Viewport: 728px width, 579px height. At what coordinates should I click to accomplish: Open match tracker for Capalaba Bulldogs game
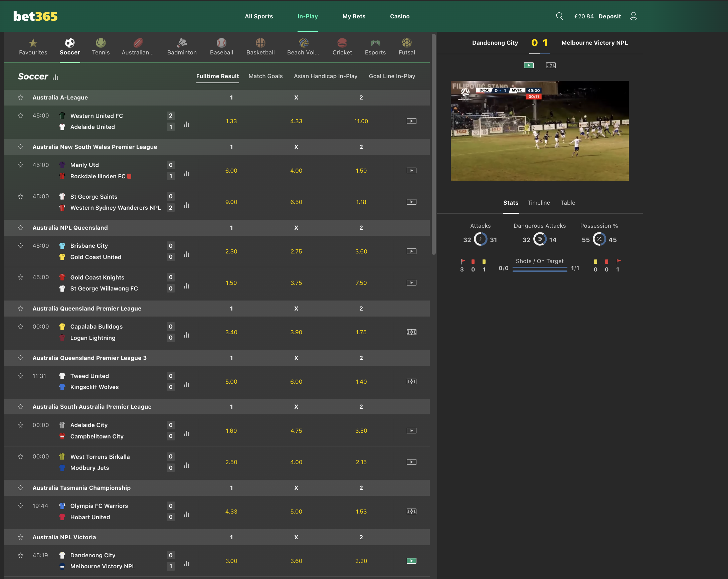pos(411,332)
